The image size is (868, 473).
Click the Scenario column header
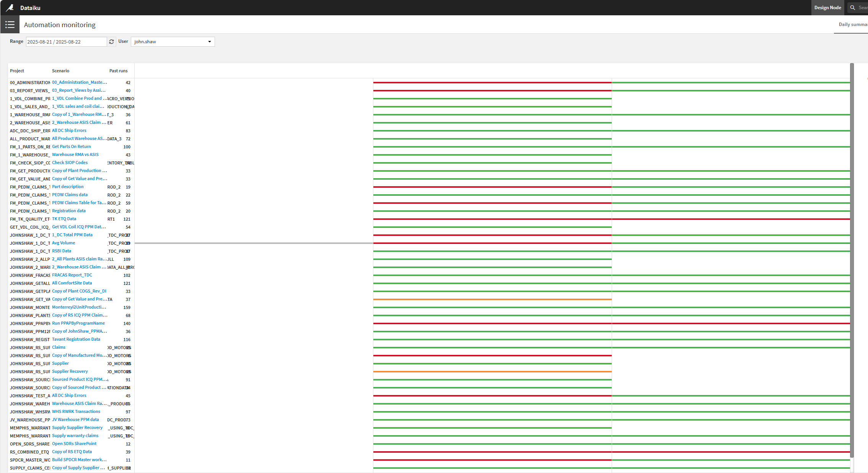(x=60, y=71)
